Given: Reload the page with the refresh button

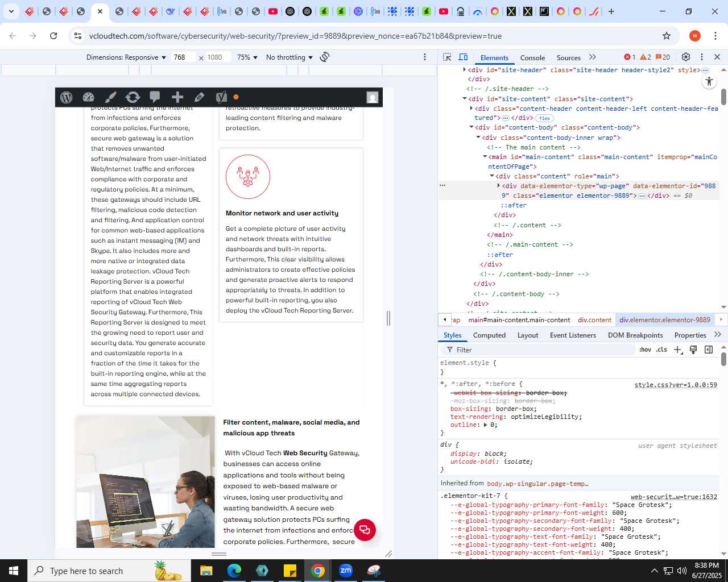Looking at the screenshot, I should (x=53, y=36).
